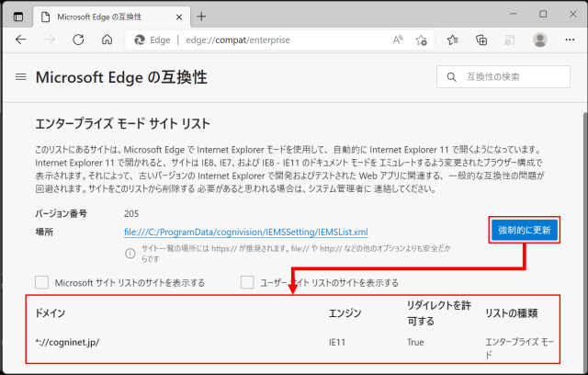Click the info icon beside site list note
Viewport: 588px width, 375px height.
[130, 254]
